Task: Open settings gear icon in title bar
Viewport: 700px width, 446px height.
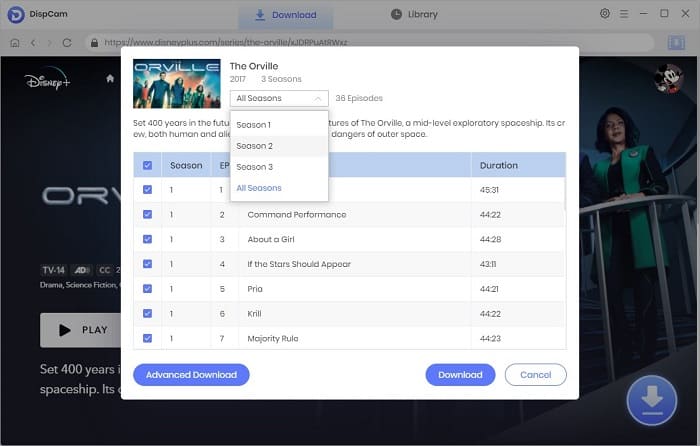Action: [604, 13]
